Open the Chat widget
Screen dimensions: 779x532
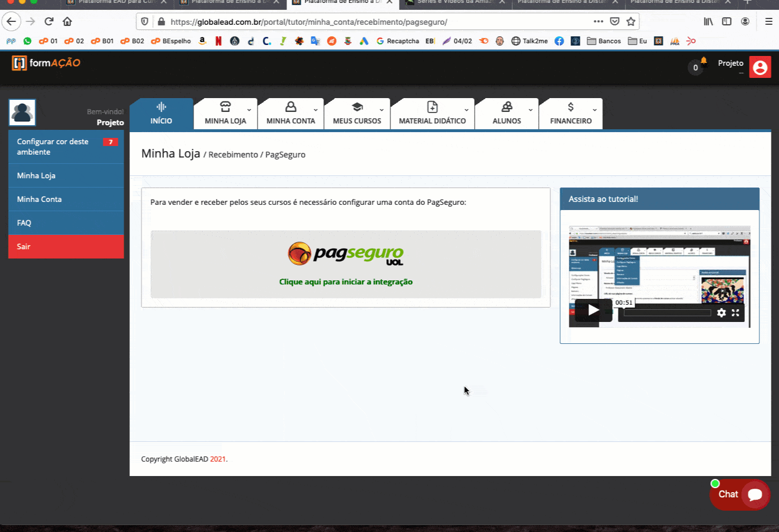click(x=740, y=494)
